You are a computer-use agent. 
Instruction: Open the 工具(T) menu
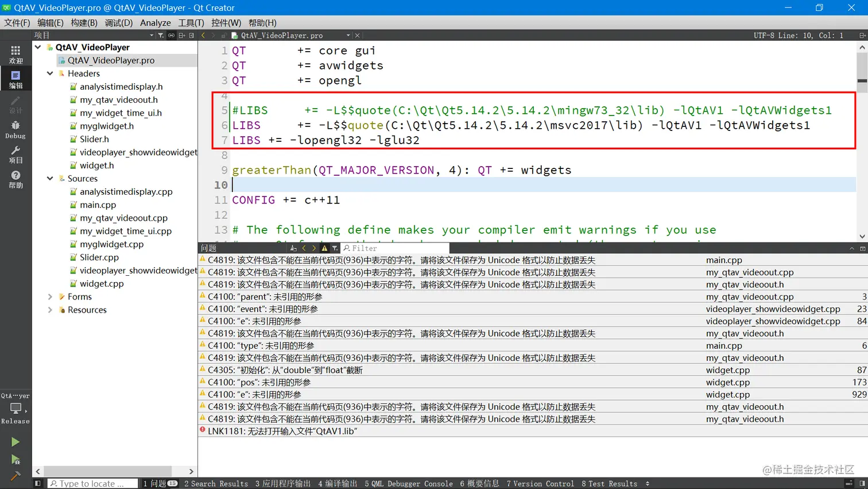click(191, 23)
